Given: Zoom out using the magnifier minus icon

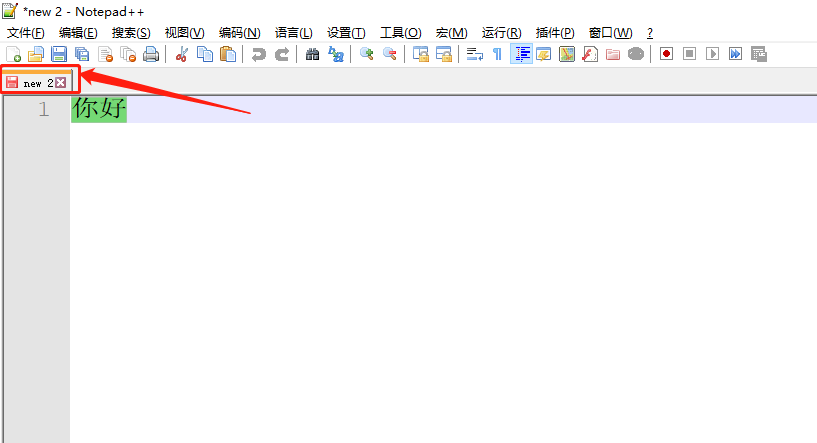Looking at the screenshot, I should [389, 54].
